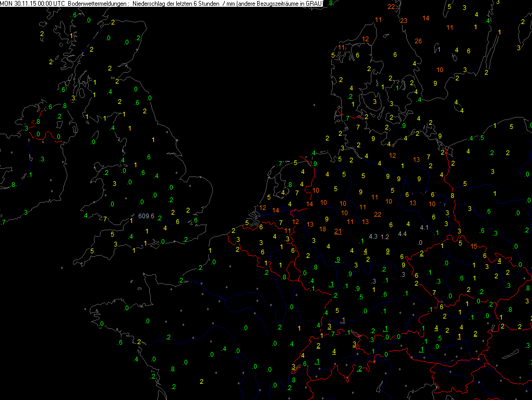Click the gray 1.2 reading

click(x=385, y=237)
